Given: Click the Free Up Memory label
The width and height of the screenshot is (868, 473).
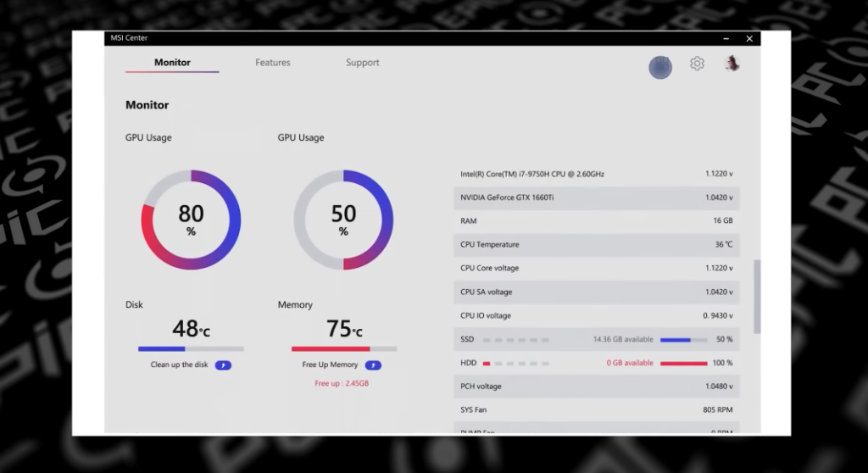Looking at the screenshot, I should point(330,364).
